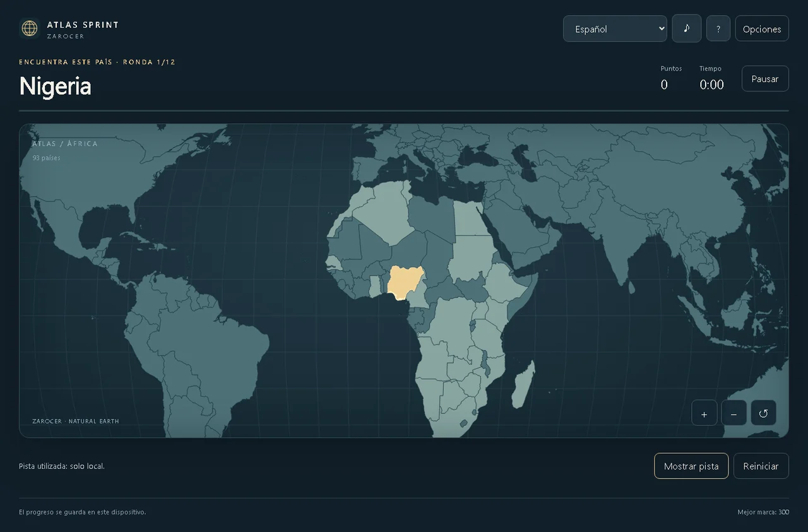
Task: Select the highlighted Nigeria country on the map
Action: click(405, 281)
